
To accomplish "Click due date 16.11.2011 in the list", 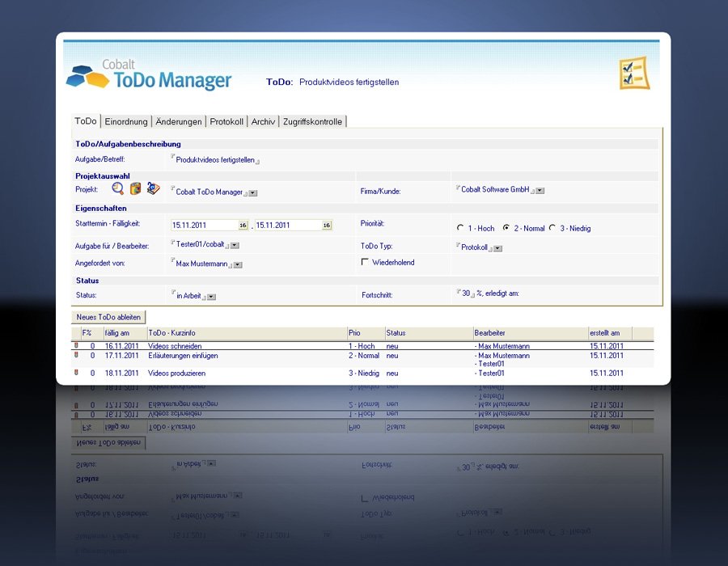I will [x=121, y=346].
